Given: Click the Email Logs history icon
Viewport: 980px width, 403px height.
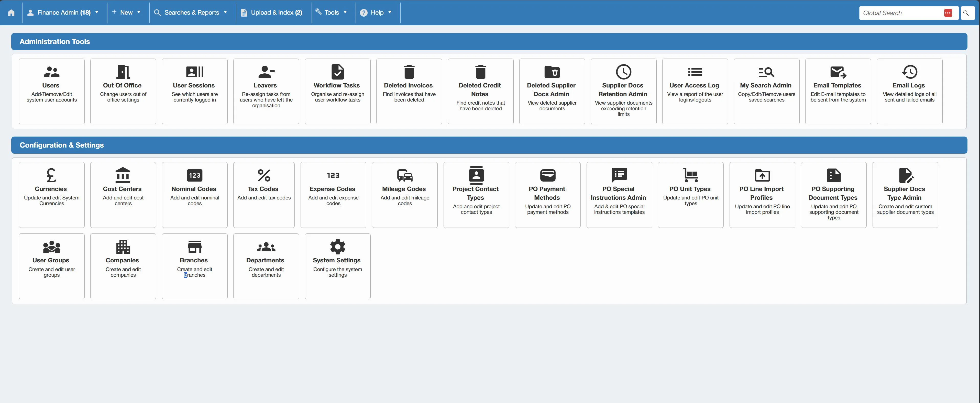Looking at the screenshot, I should [x=910, y=72].
